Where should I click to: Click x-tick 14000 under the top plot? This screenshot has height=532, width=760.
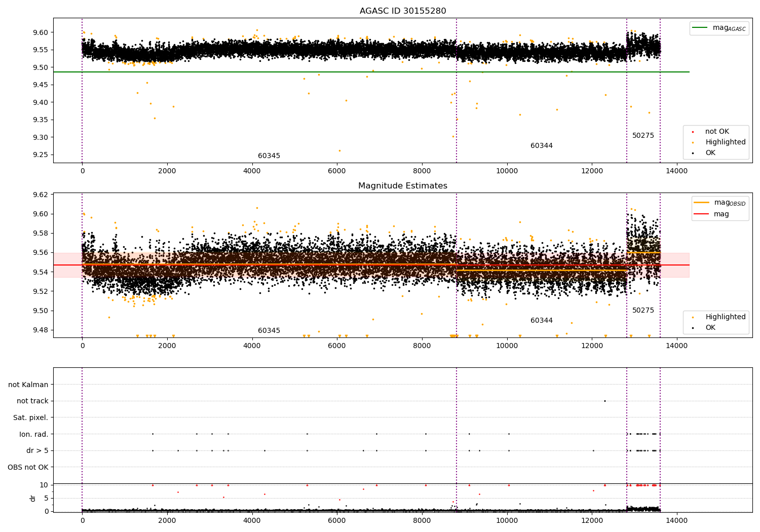(x=676, y=171)
